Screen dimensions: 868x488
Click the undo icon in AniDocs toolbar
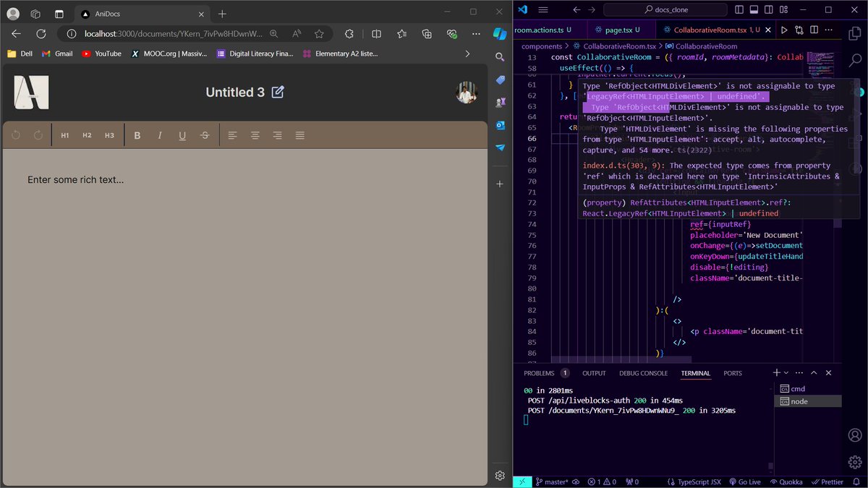coord(16,135)
